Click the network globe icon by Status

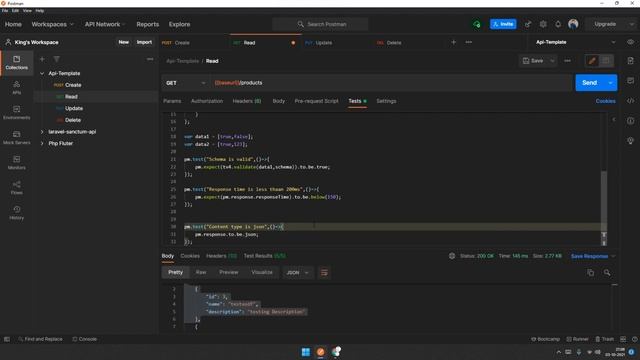pyautogui.click(x=452, y=256)
